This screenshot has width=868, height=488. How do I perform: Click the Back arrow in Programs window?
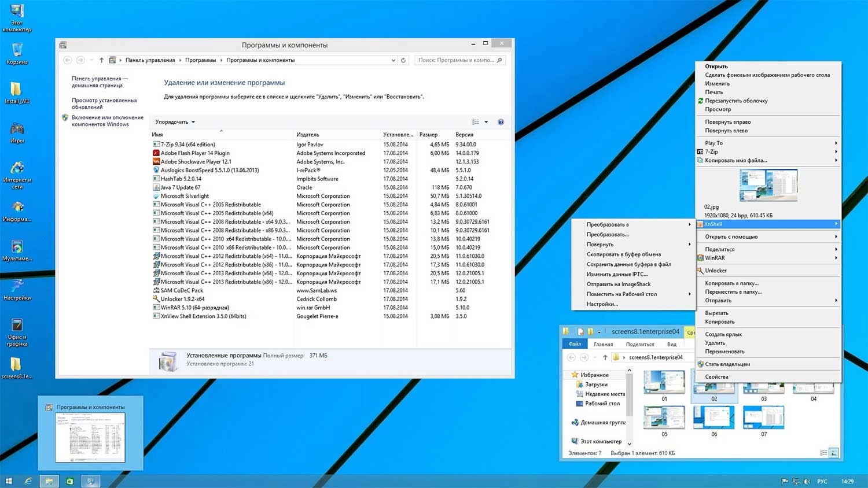68,60
